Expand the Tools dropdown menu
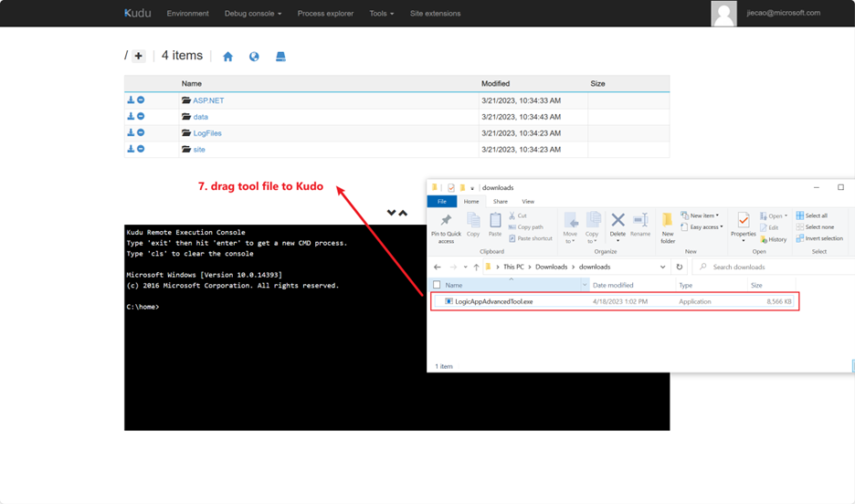Image resolution: width=855 pixels, height=504 pixels. point(382,14)
